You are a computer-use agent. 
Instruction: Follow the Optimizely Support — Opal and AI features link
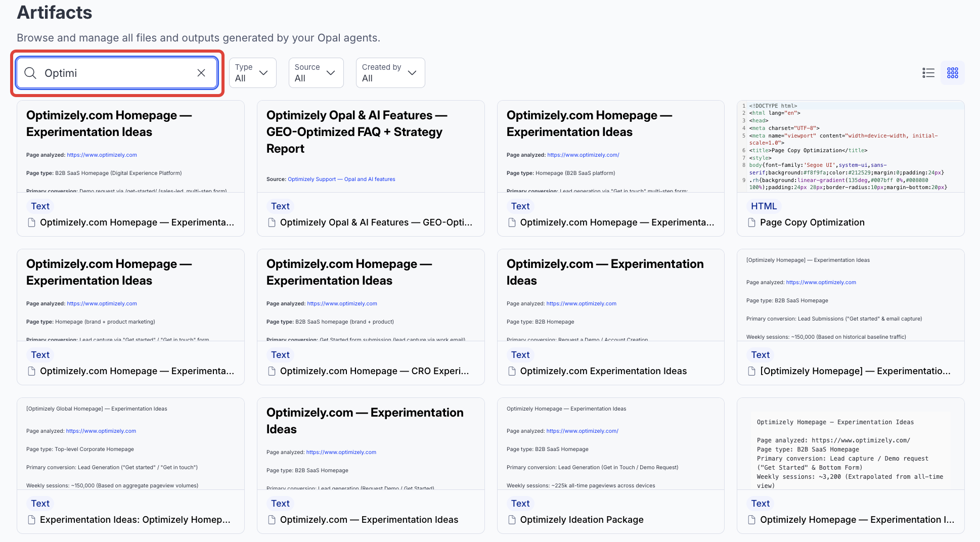click(341, 179)
